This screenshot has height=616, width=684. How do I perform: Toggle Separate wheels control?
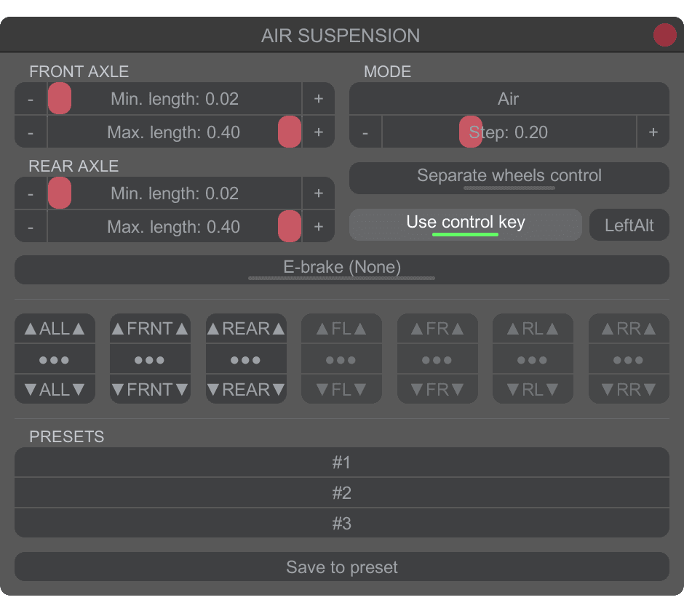(x=509, y=177)
